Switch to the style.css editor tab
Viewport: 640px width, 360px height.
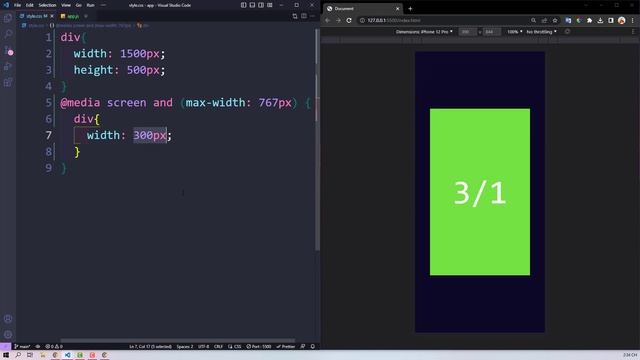[x=36, y=16]
